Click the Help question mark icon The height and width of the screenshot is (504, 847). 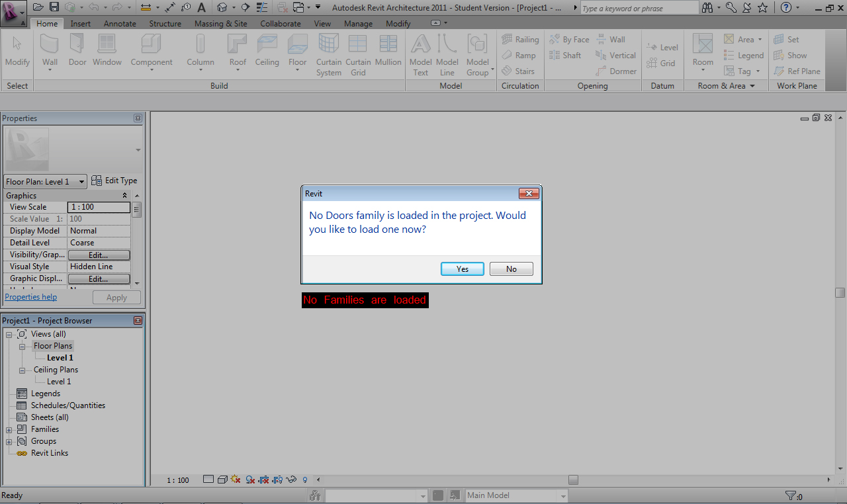(786, 7)
